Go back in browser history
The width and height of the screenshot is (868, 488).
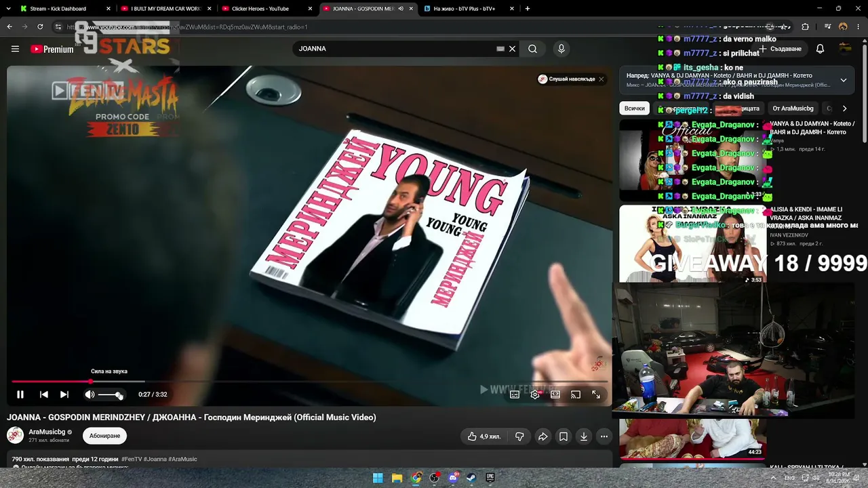tap(9, 27)
